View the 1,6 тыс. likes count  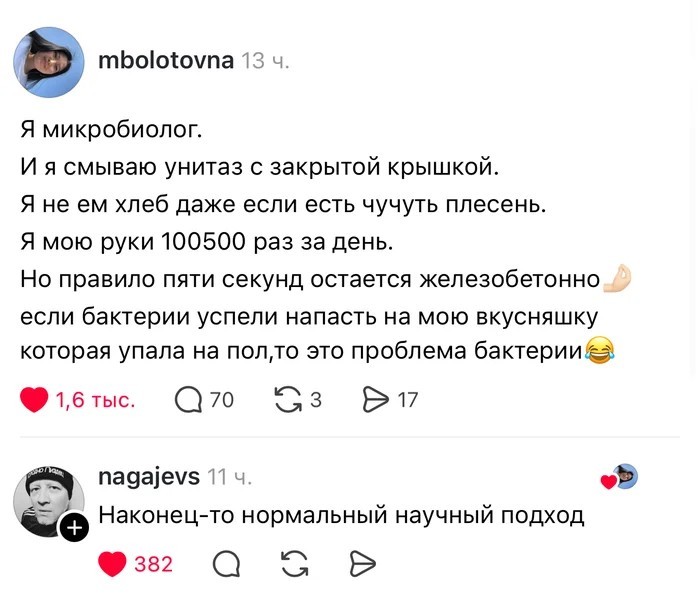[95, 400]
